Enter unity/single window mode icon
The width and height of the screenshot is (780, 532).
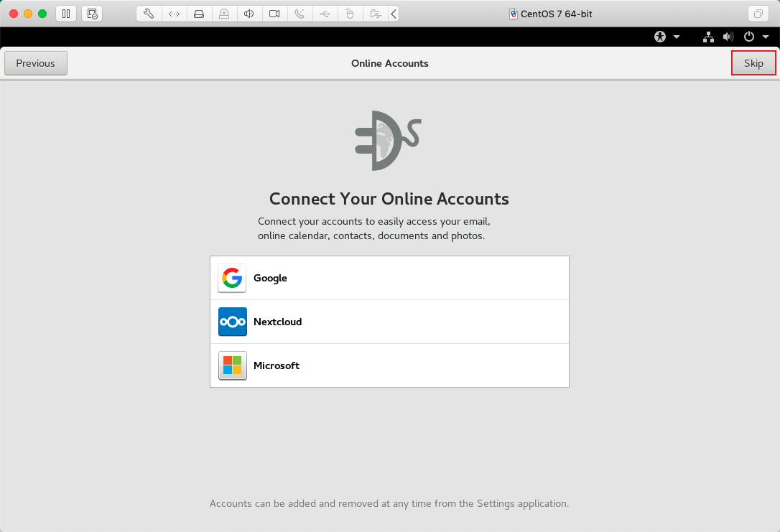[x=758, y=14]
